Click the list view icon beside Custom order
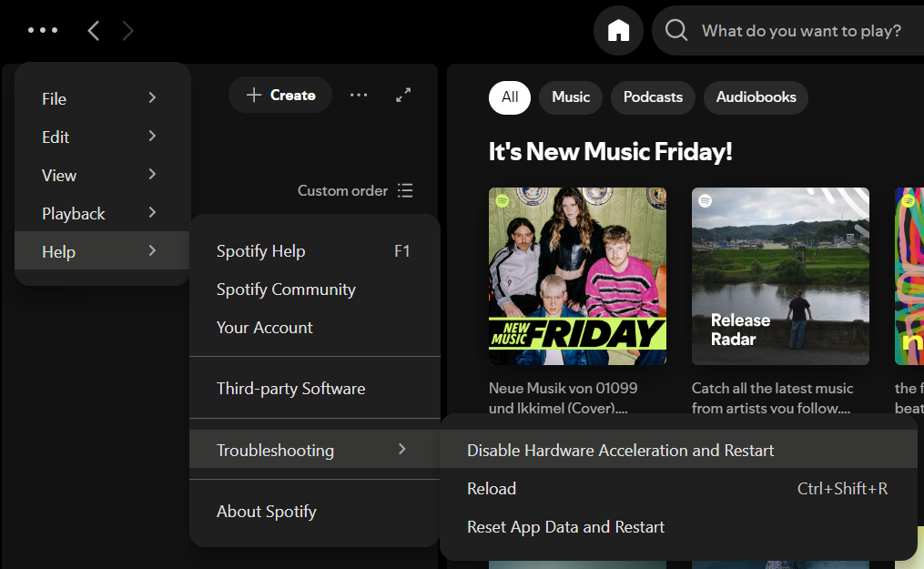The width and height of the screenshot is (924, 569). (405, 191)
